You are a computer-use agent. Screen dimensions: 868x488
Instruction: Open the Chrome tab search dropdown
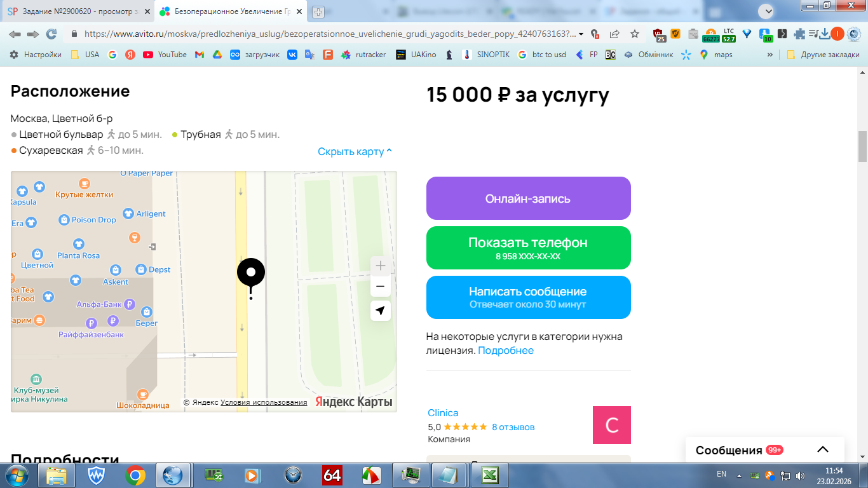[x=766, y=11]
